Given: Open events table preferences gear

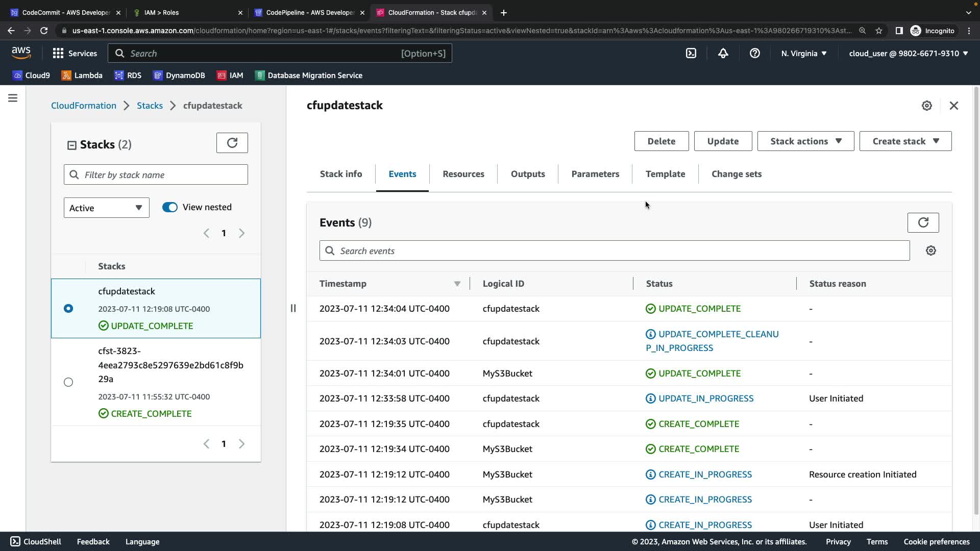Looking at the screenshot, I should [x=931, y=251].
